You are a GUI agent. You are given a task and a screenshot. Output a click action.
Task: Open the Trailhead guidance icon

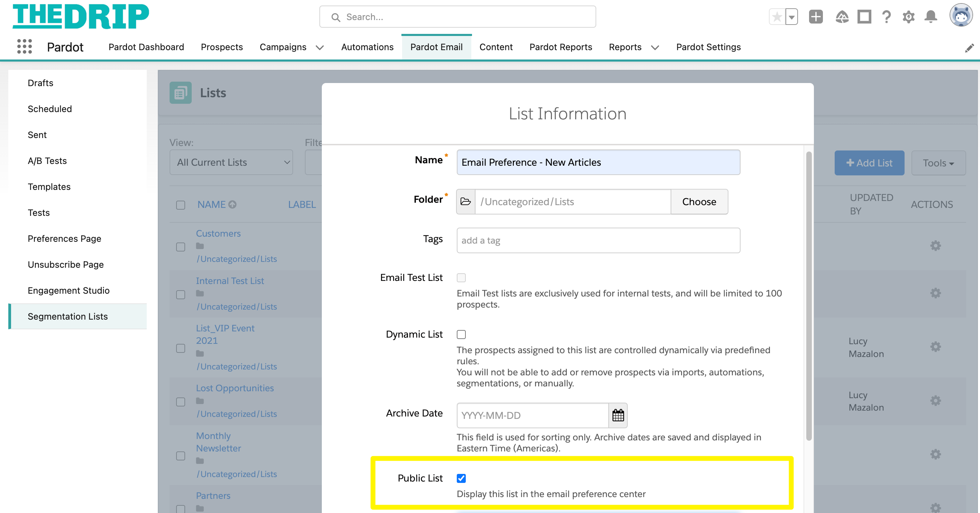coord(842,17)
